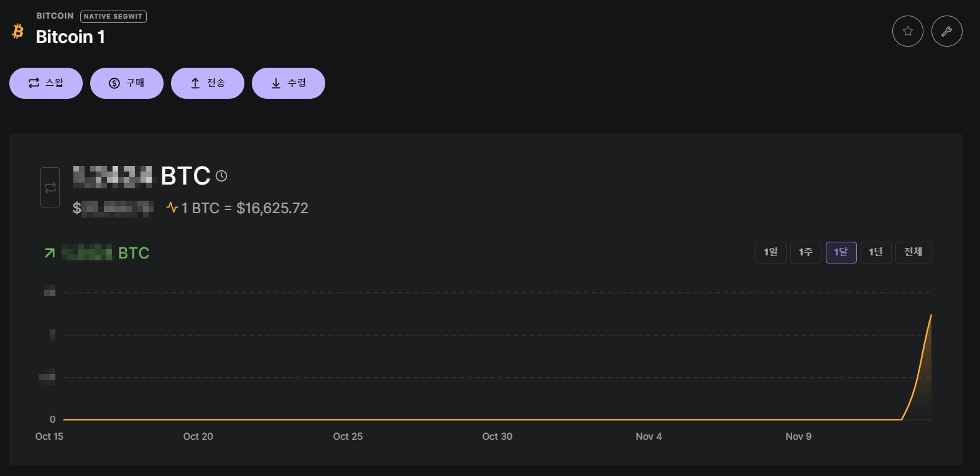
Task: Select the 1달 chart range
Action: pyautogui.click(x=841, y=252)
